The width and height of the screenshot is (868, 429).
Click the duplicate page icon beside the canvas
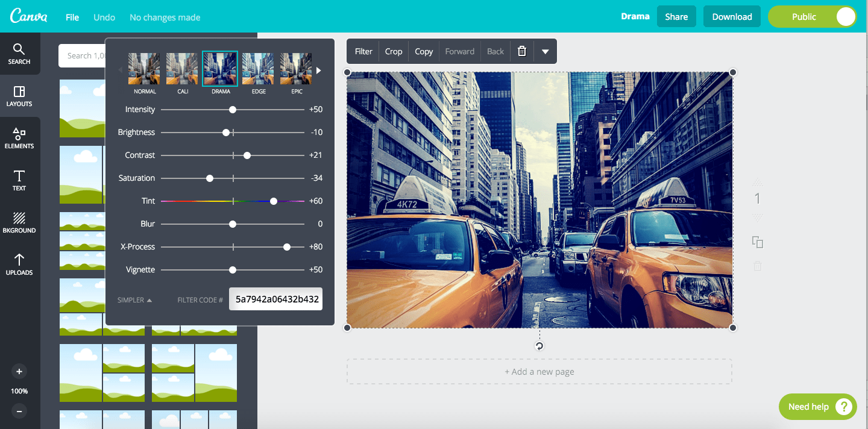pyautogui.click(x=757, y=242)
